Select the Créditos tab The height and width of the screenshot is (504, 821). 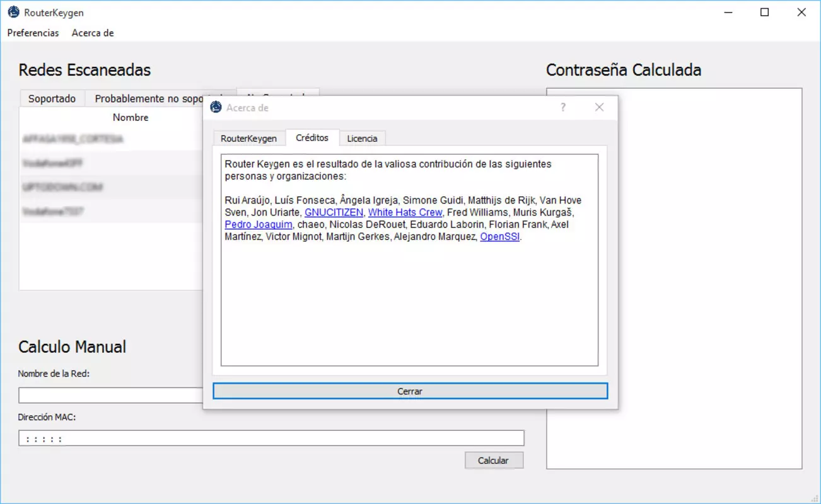tap(312, 137)
